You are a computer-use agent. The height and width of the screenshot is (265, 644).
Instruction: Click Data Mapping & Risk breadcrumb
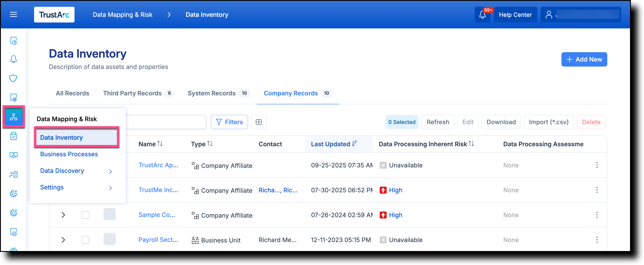tap(123, 15)
